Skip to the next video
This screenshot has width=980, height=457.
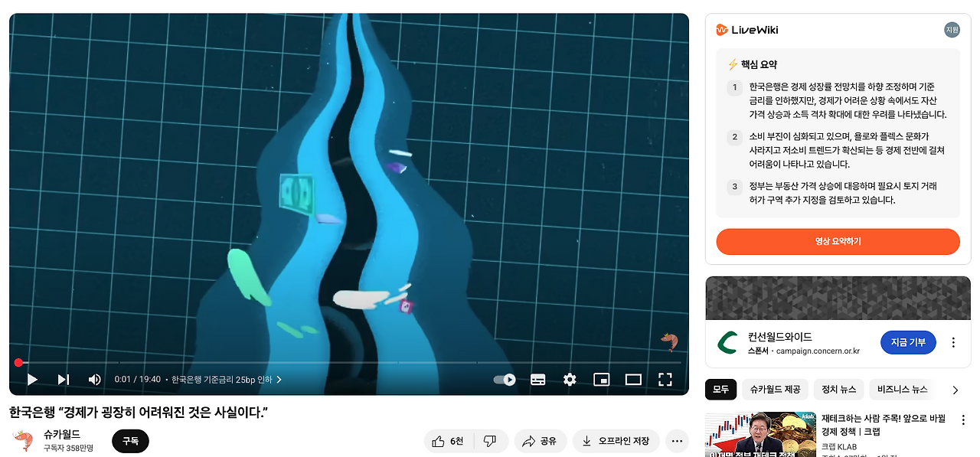pyautogui.click(x=63, y=379)
